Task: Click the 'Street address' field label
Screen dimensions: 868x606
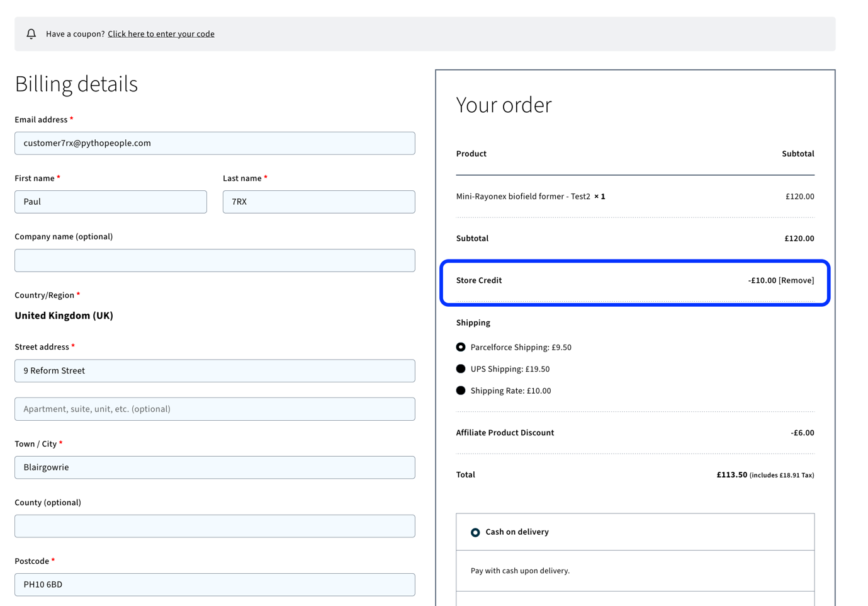Action: pos(42,347)
